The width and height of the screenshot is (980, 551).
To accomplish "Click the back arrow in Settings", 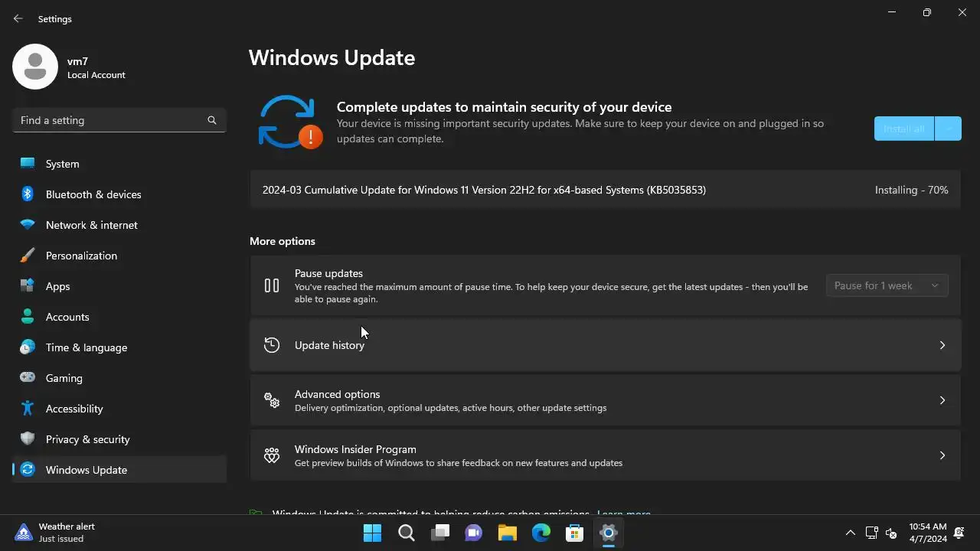I will pyautogui.click(x=18, y=18).
